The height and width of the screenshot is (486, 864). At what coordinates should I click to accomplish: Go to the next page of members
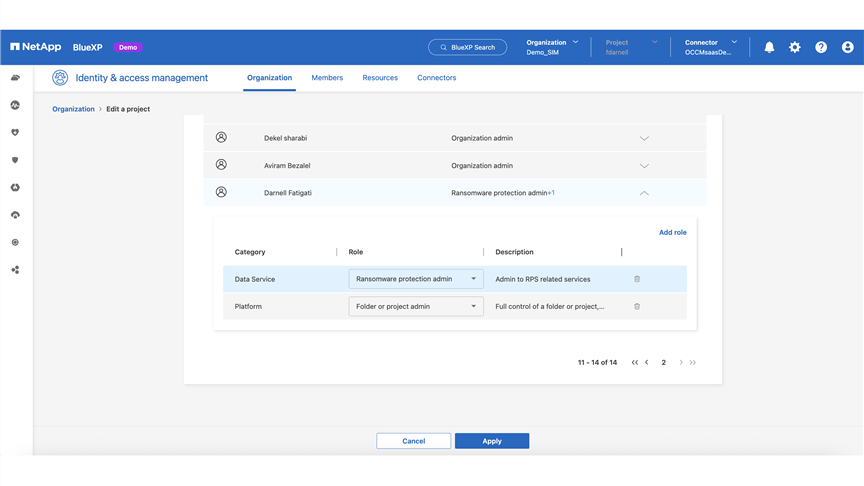[x=681, y=363]
